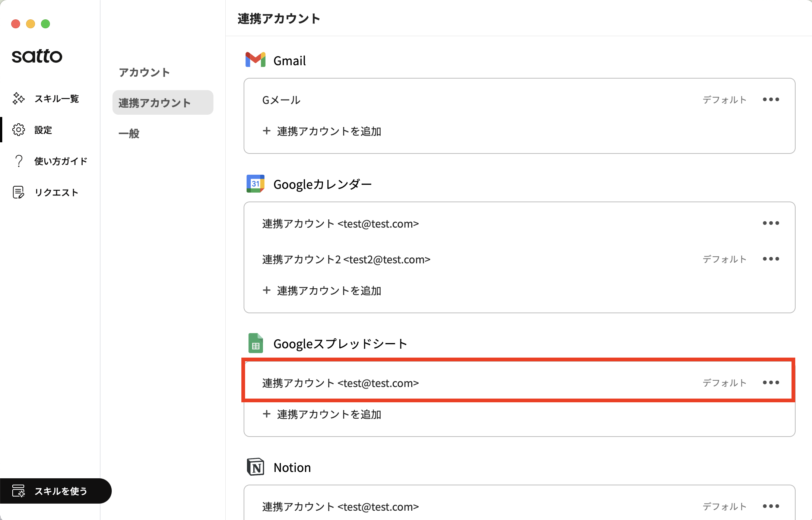Click the Google Sheets icon
812x520 pixels.
(x=256, y=343)
